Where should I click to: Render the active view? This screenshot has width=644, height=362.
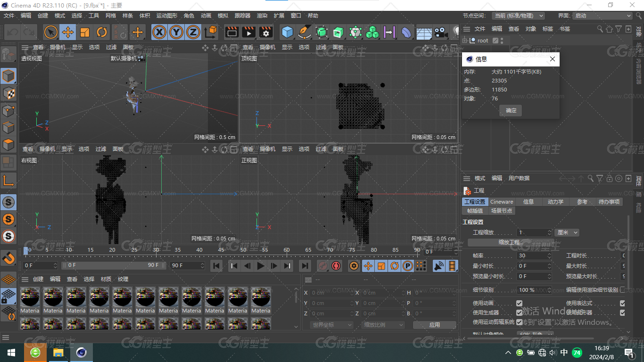point(231,32)
